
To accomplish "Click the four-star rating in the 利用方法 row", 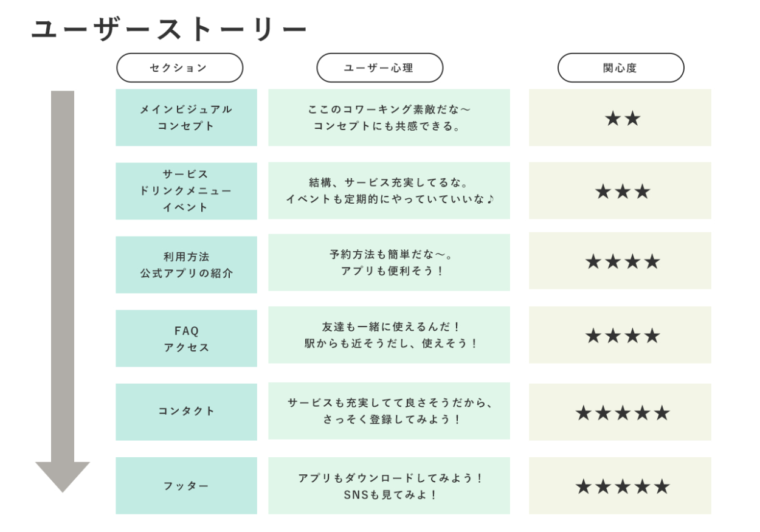I will pos(620,261).
